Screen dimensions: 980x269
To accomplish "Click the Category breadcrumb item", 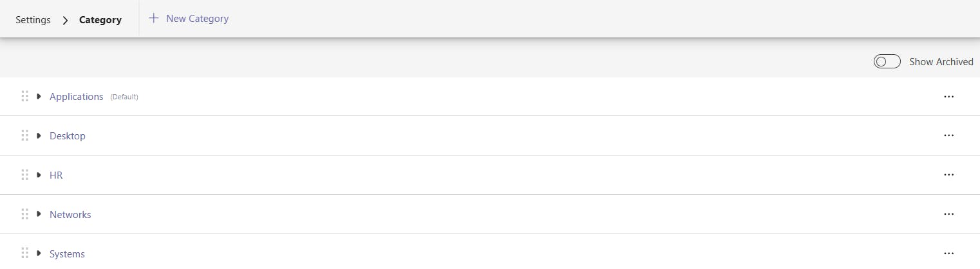I will pyautogui.click(x=100, y=19).
